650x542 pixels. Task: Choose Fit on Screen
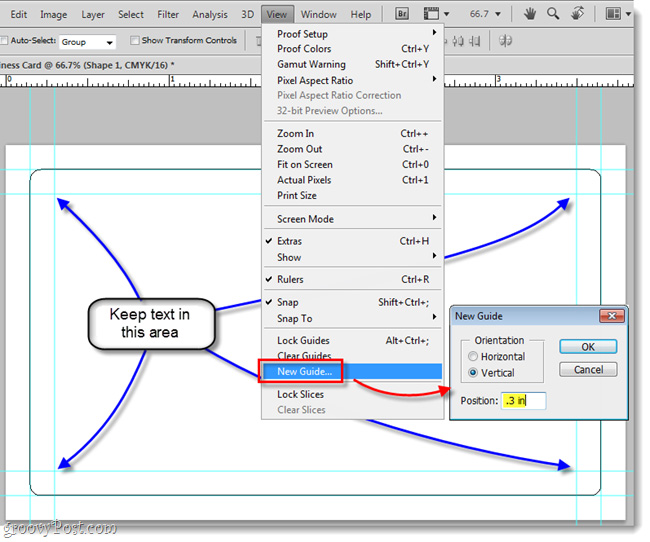(x=352, y=164)
